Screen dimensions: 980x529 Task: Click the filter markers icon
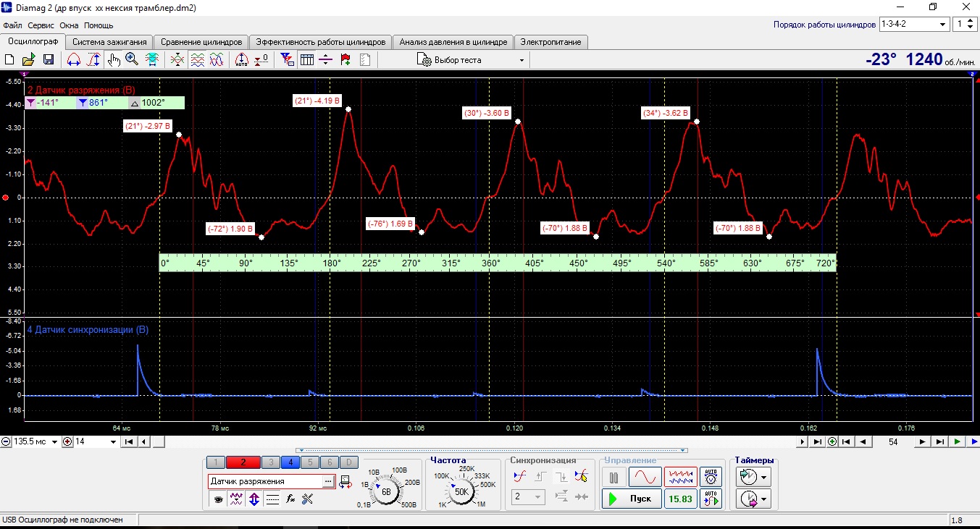pyautogui.click(x=287, y=60)
